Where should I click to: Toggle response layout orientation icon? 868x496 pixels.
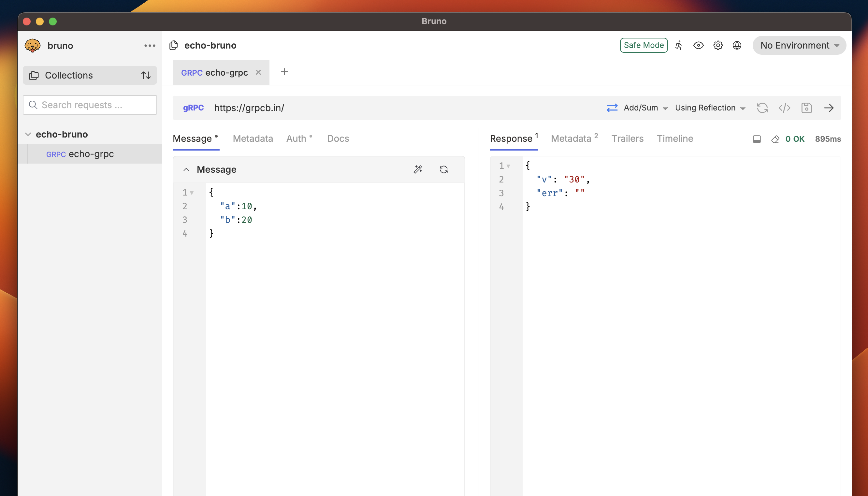[x=757, y=139]
